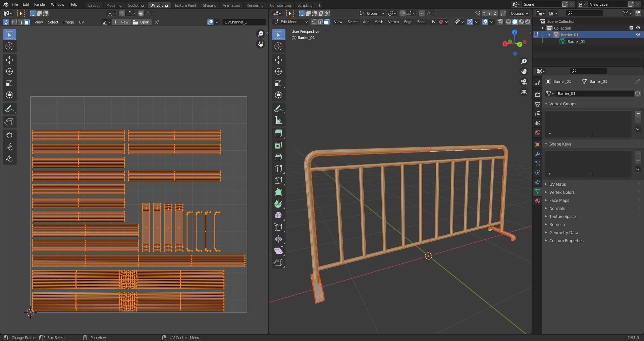
Task: Switch to the Texture Paint workspace tab
Action: point(185,5)
